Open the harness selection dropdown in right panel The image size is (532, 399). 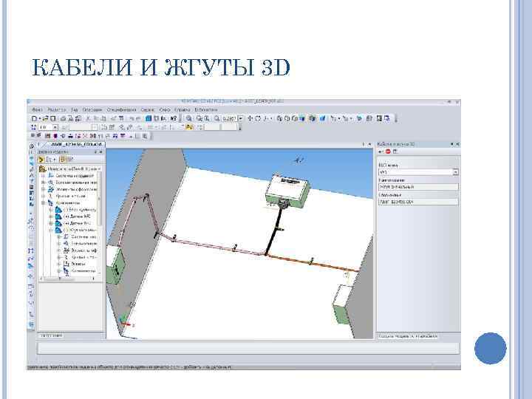(455, 172)
